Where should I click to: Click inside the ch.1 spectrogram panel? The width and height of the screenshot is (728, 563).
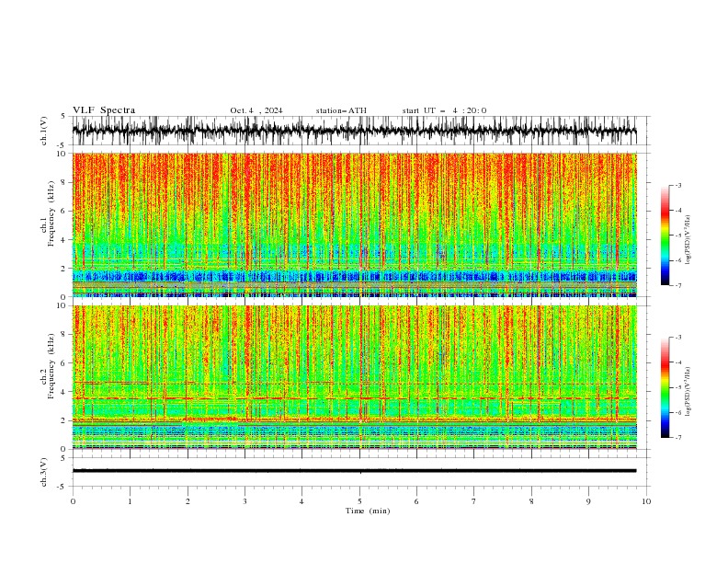[x=354, y=224]
